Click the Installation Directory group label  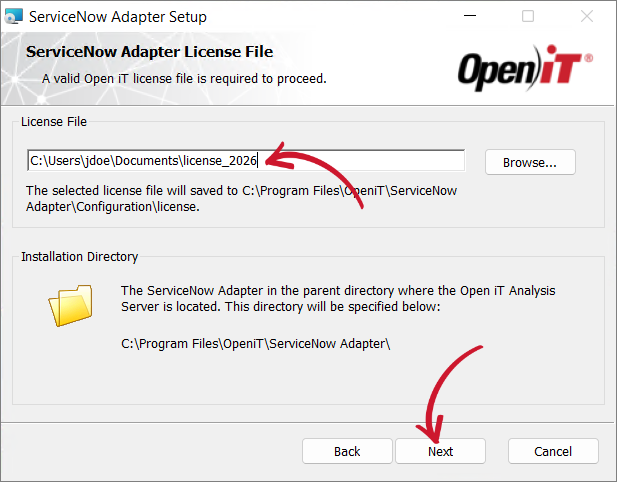click(79, 257)
